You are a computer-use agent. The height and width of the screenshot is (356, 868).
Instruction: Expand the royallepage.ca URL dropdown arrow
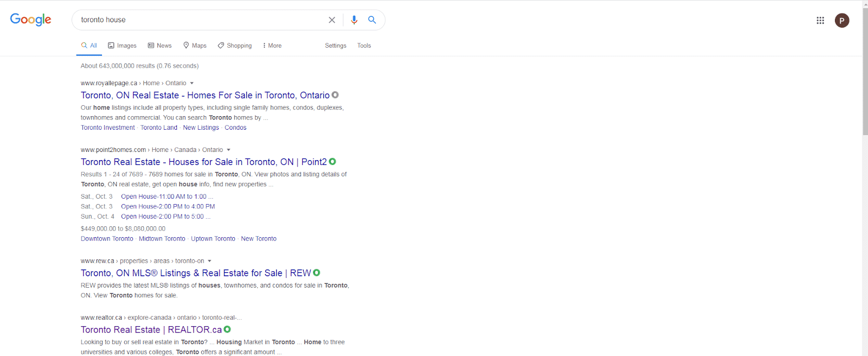coord(192,84)
